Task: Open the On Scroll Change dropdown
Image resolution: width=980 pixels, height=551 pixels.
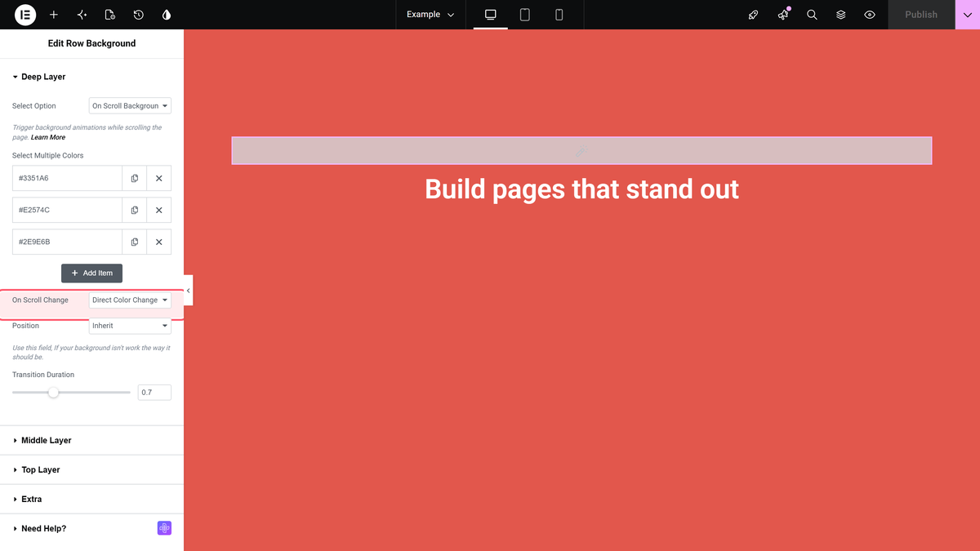Action: 130,300
